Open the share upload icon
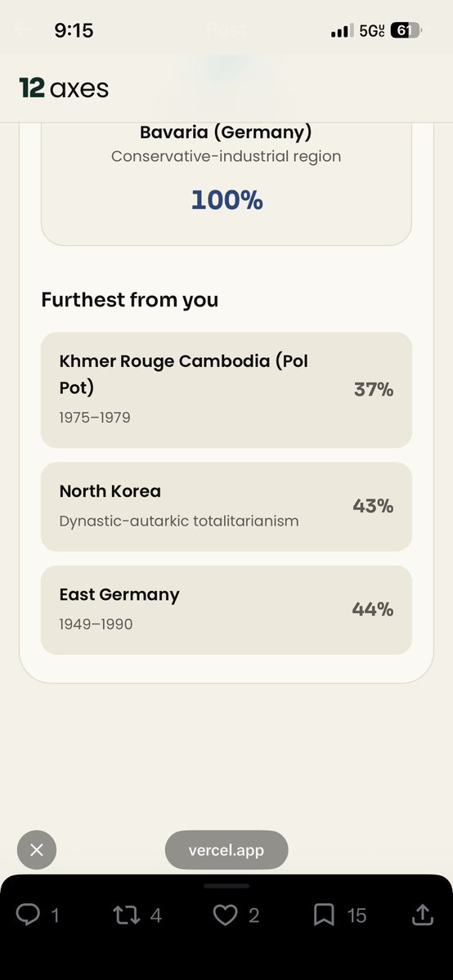This screenshot has height=980, width=453. (423, 915)
